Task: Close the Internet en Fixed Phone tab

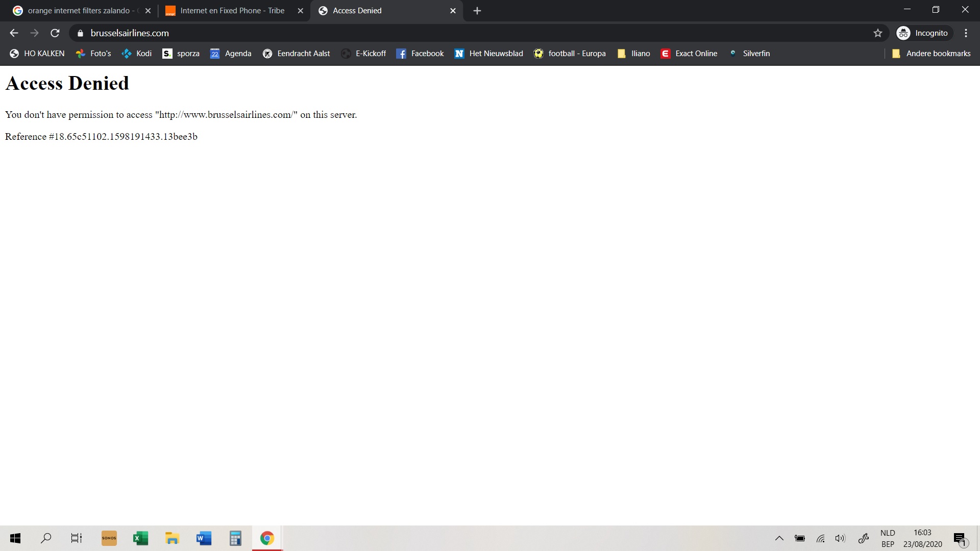Action: (x=300, y=11)
